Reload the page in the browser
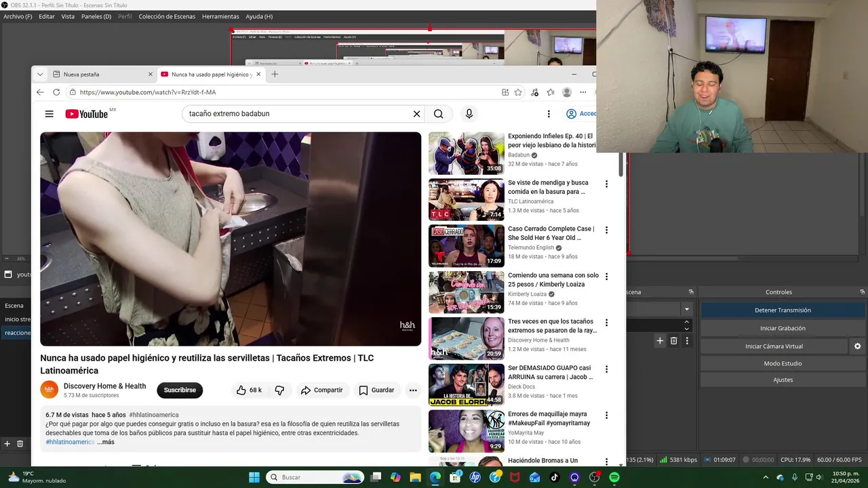This screenshot has height=488, width=868. [x=57, y=92]
